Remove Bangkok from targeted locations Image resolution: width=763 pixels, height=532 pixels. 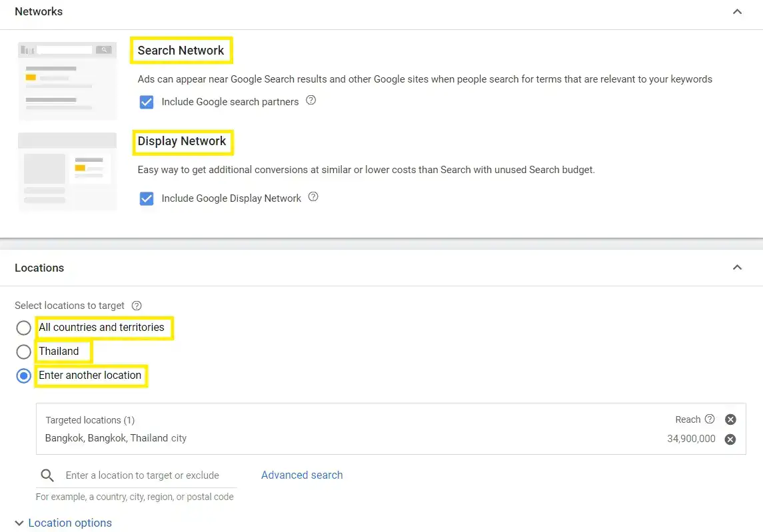730,439
